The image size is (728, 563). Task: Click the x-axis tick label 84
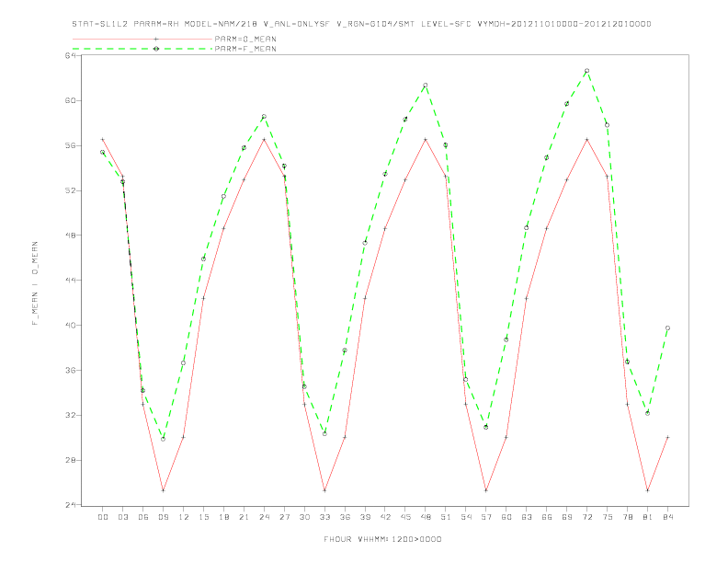tap(667, 517)
